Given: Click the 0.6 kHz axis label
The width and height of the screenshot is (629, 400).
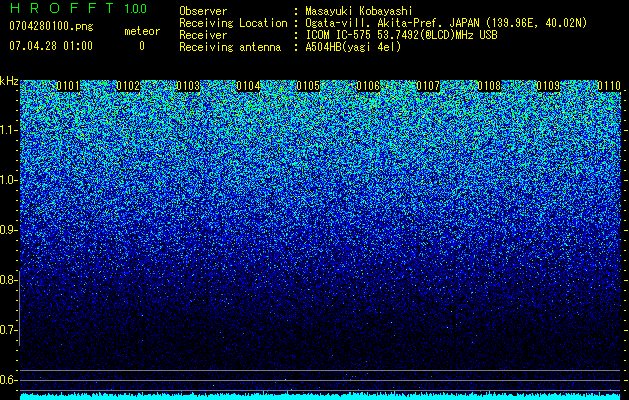Looking at the screenshot, I should click(8, 380).
